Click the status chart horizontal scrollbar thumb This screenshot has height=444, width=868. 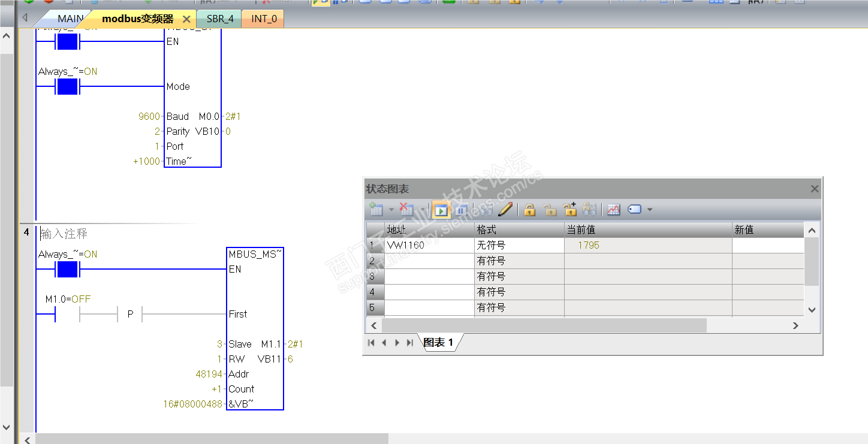tap(544, 325)
